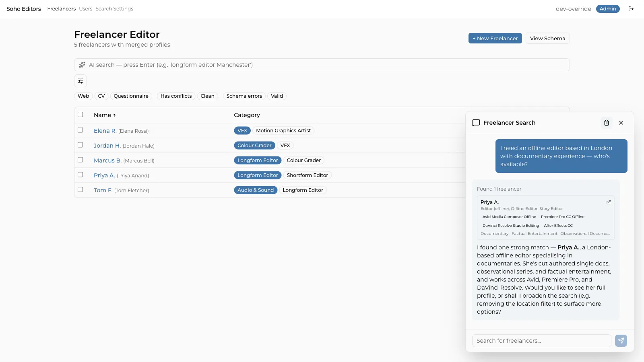Screen dimensions: 644x362
Task: Click the Category column header
Action: pyautogui.click(x=247, y=115)
